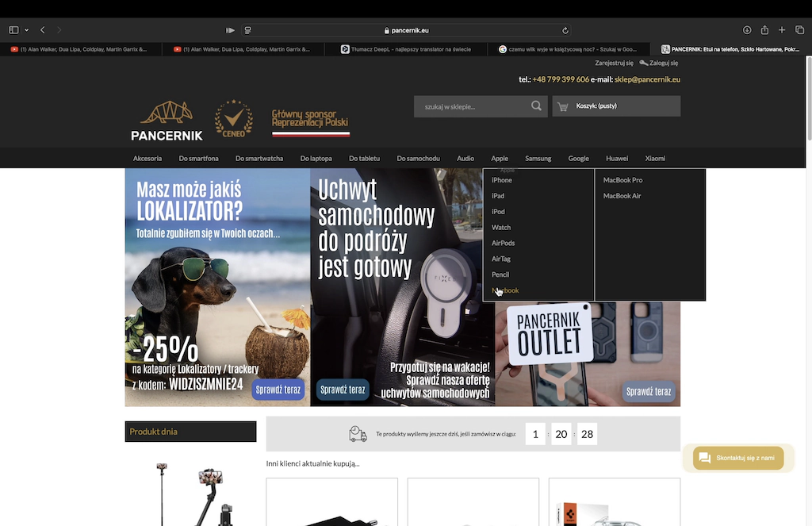
Task: Select the PANCERNIK Etui na telefon tab
Action: 730,49
